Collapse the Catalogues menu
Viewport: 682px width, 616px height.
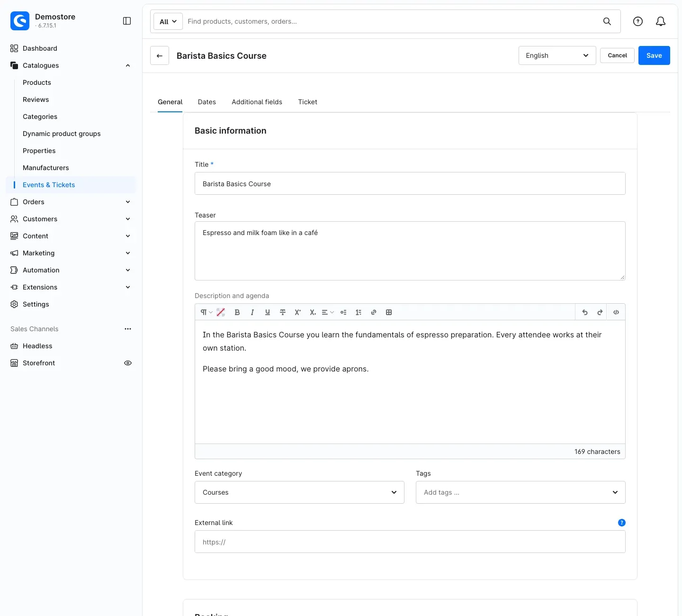click(128, 65)
